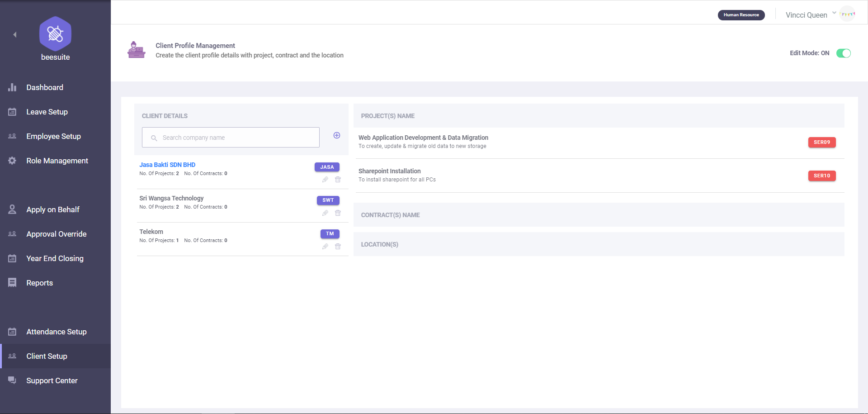
Task: Click the Employee Setup people icon
Action: tap(12, 136)
